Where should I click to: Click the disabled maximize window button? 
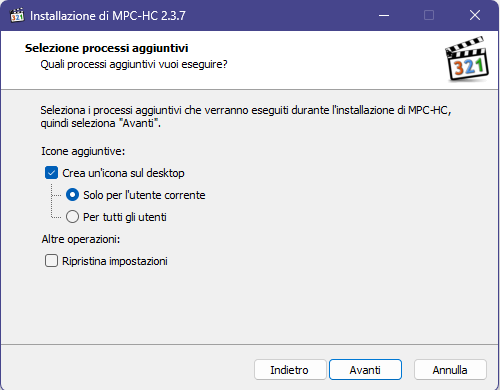[429, 15]
